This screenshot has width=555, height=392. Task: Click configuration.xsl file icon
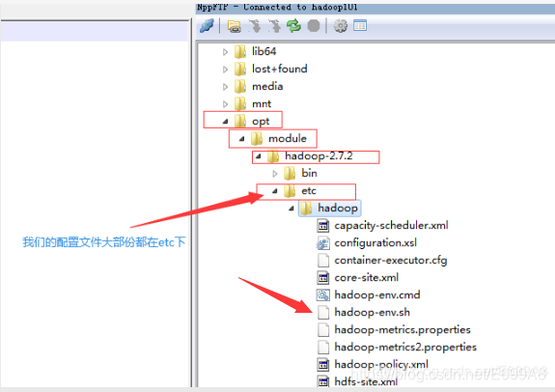coord(322,242)
